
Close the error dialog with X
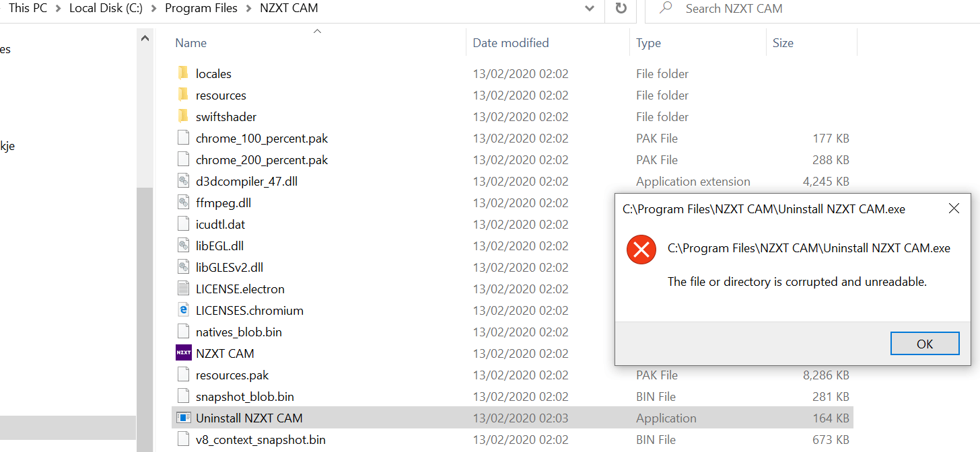coord(954,209)
